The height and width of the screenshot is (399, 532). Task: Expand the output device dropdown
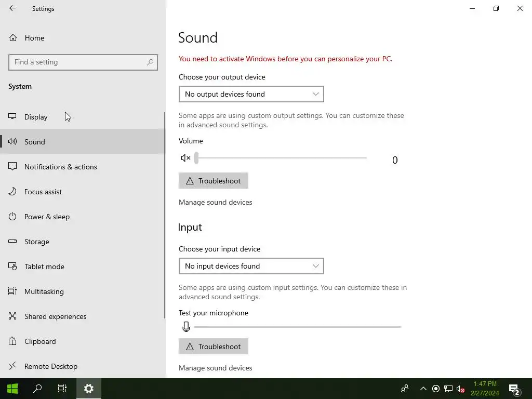coord(251,94)
